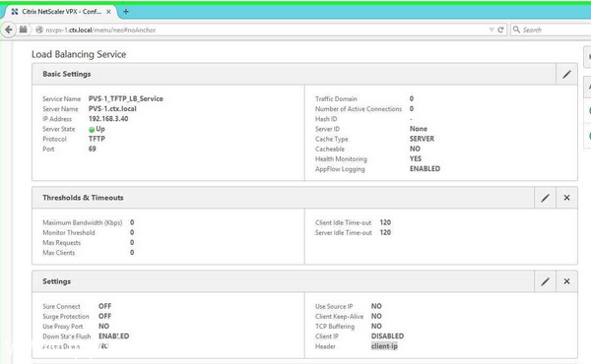This screenshot has width=591, height=364.
Task: Select the port value 69
Action: point(93,149)
